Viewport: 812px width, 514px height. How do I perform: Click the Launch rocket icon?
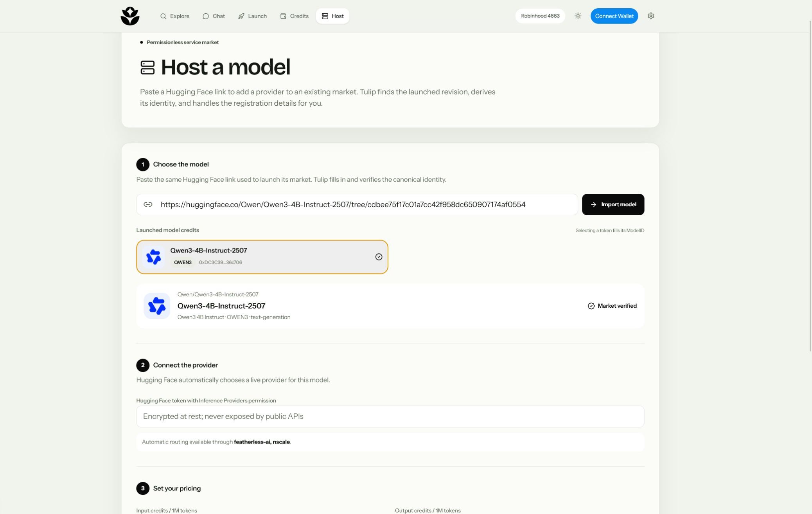coord(241,16)
